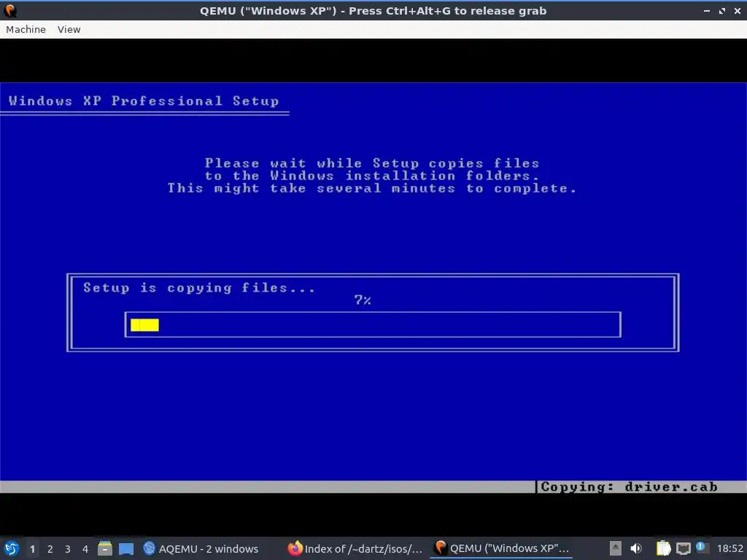Image resolution: width=747 pixels, height=560 pixels.
Task: Switch to workspace 3
Action: 68,549
